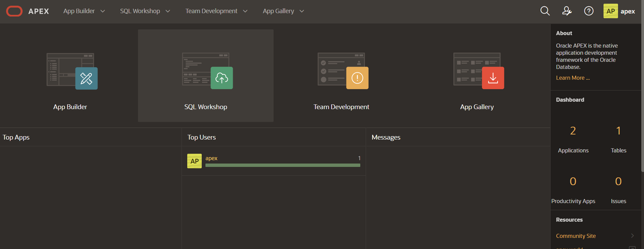Open the Help question mark icon

pos(589,11)
